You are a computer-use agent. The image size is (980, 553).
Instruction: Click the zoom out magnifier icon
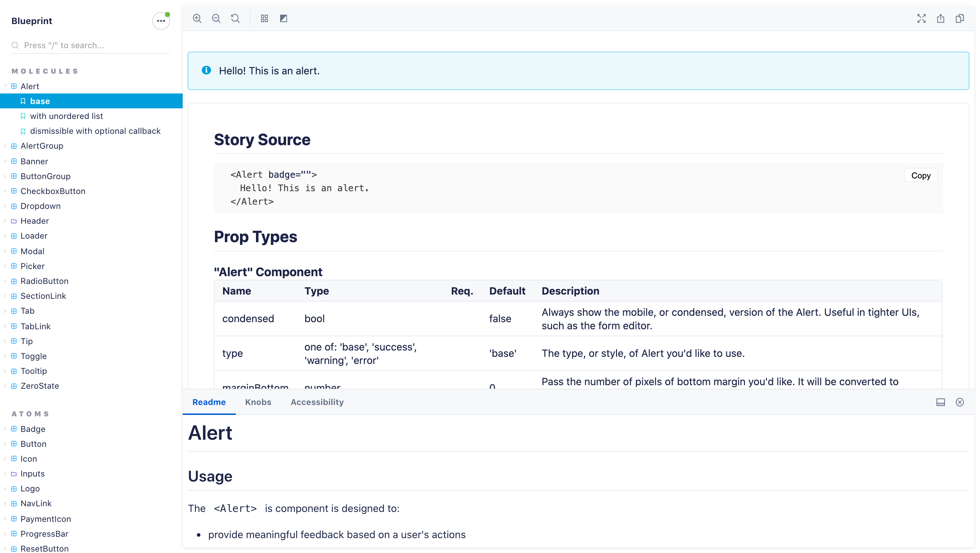[216, 18]
